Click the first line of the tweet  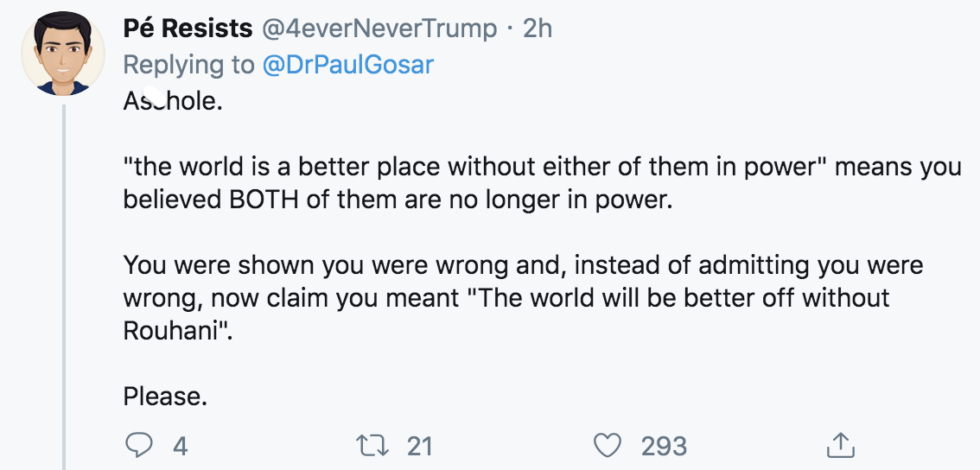[173, 102]
